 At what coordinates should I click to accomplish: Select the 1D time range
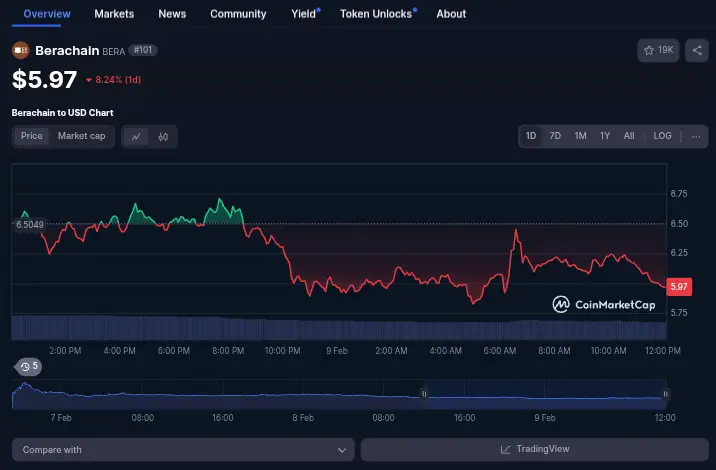531,136
